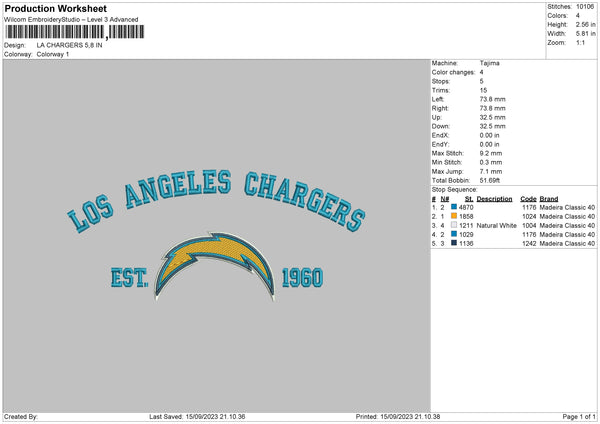Click the Brand column header

(x=549, y=199)
